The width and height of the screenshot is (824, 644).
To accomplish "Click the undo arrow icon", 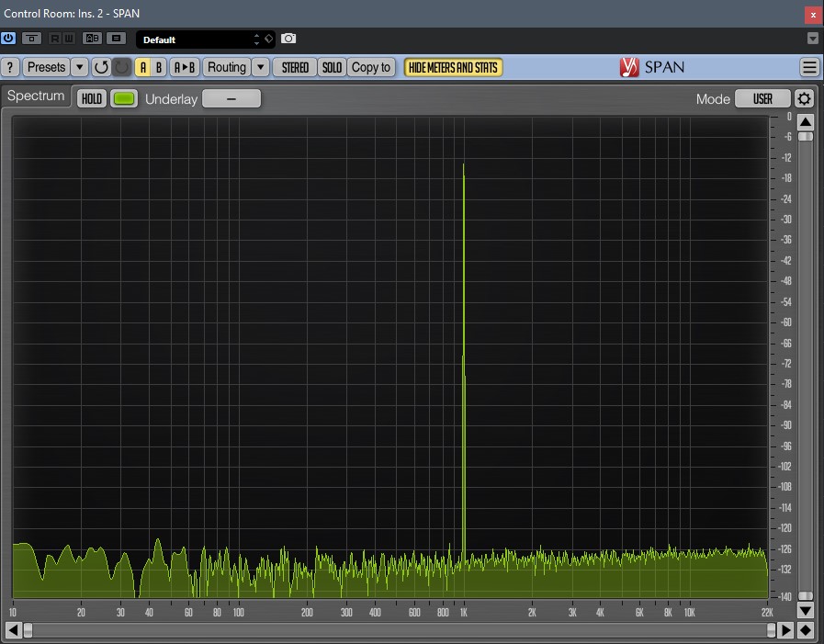I will (x=101, y=67).
